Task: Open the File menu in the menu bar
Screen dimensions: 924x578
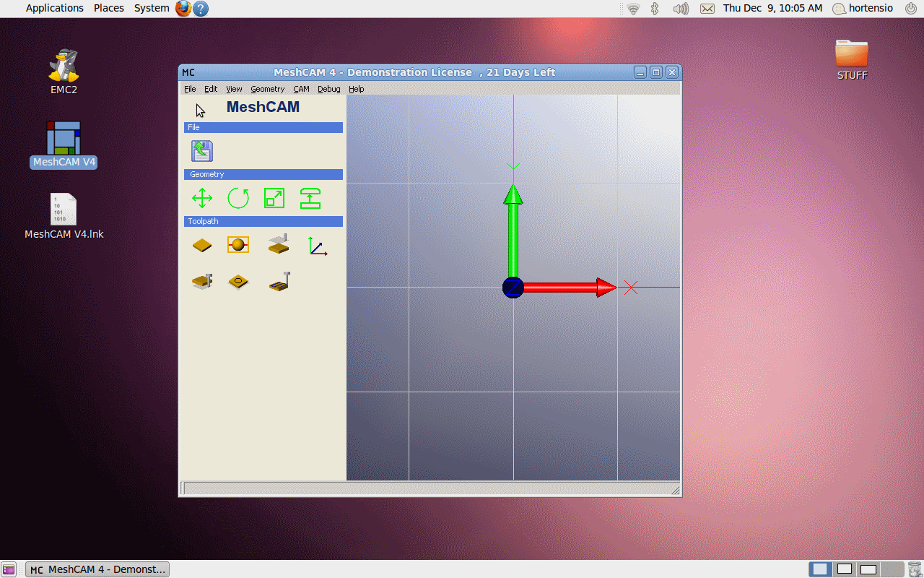Action: (190, 89)
